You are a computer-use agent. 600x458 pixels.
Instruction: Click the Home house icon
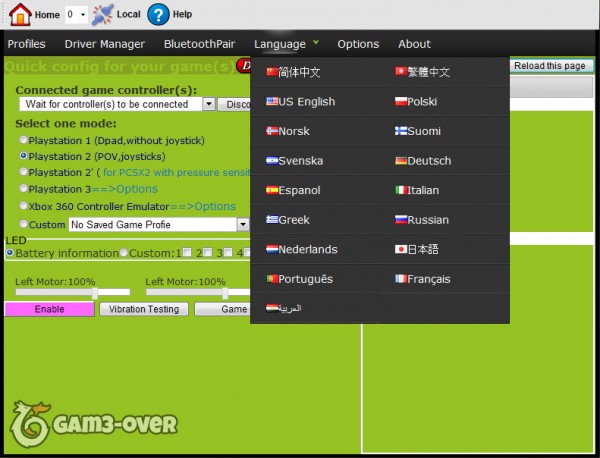(19, 14)
